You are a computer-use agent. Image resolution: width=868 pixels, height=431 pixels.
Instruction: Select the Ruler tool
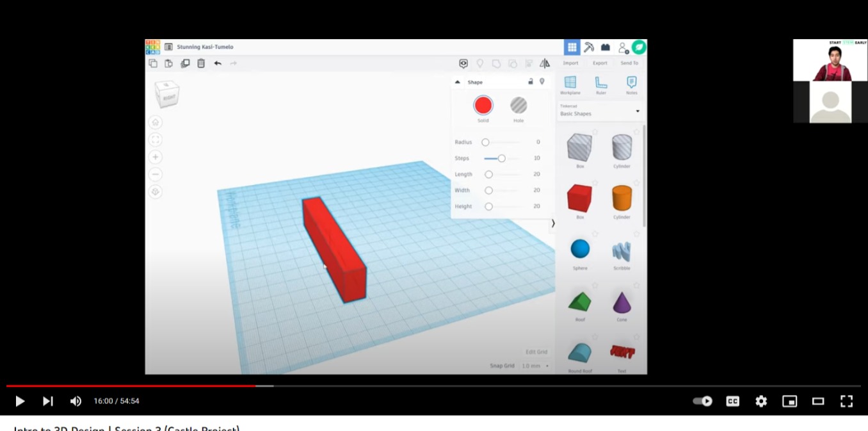tap(601, 83)
